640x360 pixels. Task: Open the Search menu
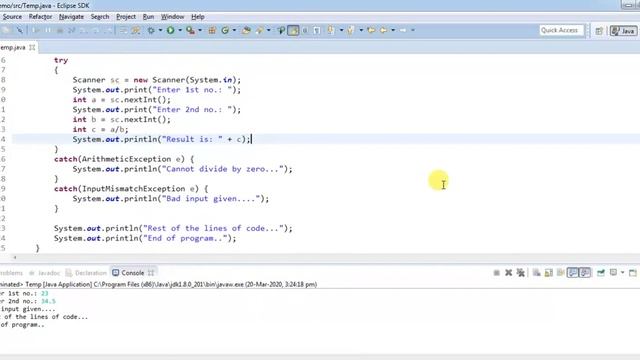tap(100, 17)
